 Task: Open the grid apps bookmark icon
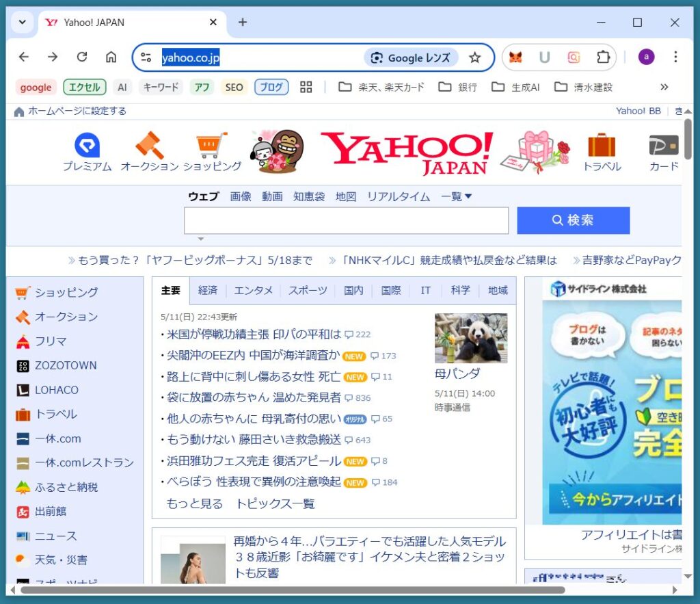coord(306,87)
